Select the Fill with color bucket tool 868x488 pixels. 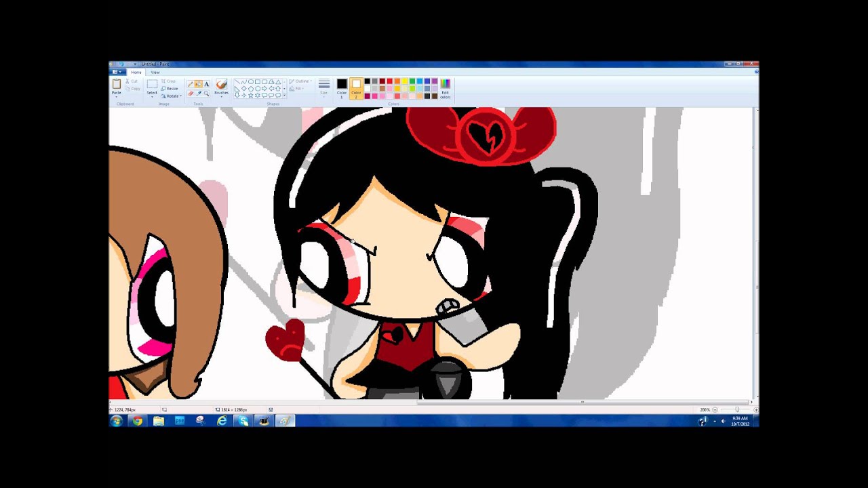pyautogui.click(x=198, y=84)
